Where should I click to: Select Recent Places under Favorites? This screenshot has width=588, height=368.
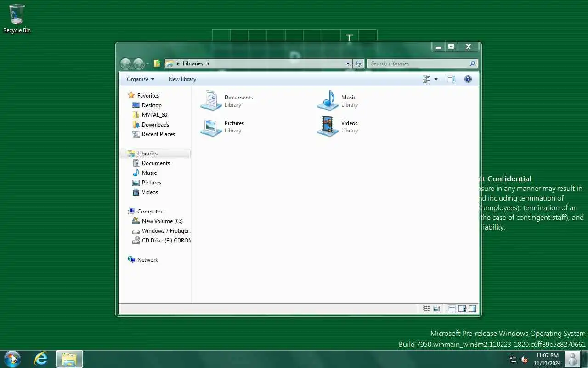pyautogui.click(x=154, y=134)
